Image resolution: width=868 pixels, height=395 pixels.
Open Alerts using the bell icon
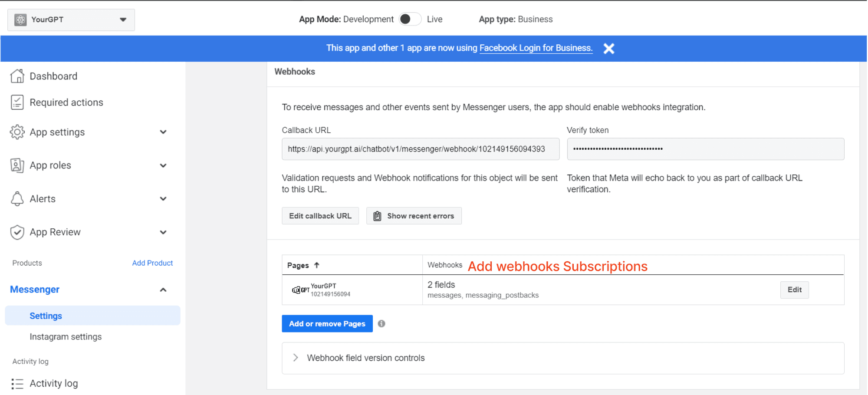[17, 198]
